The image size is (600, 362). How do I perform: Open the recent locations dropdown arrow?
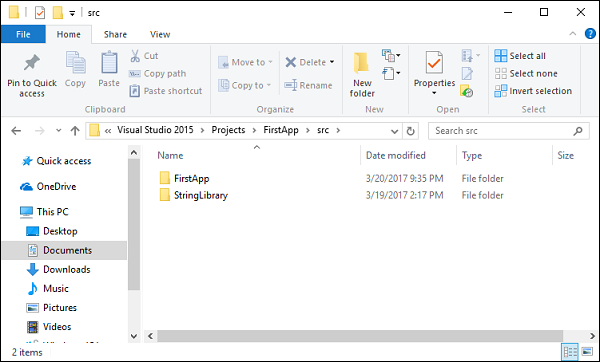tap(59, 131)
